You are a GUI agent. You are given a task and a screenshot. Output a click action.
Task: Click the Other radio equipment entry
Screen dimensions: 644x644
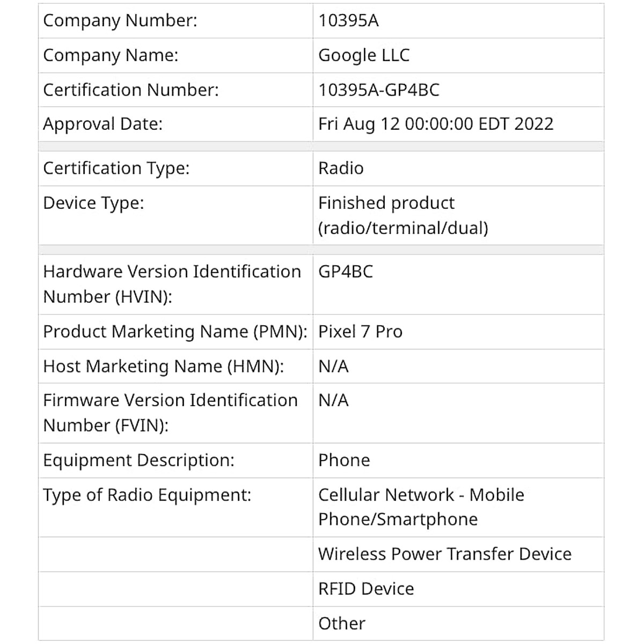[x=341, y=624]
